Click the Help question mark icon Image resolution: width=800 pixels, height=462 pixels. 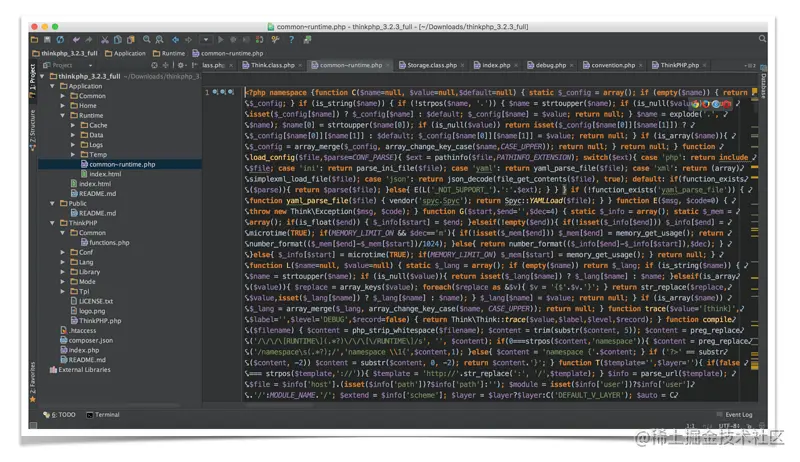(x=291, y=40)
